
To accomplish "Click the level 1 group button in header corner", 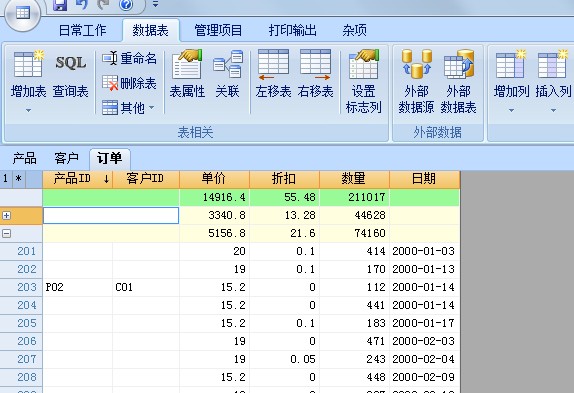I will click(5, 179).
